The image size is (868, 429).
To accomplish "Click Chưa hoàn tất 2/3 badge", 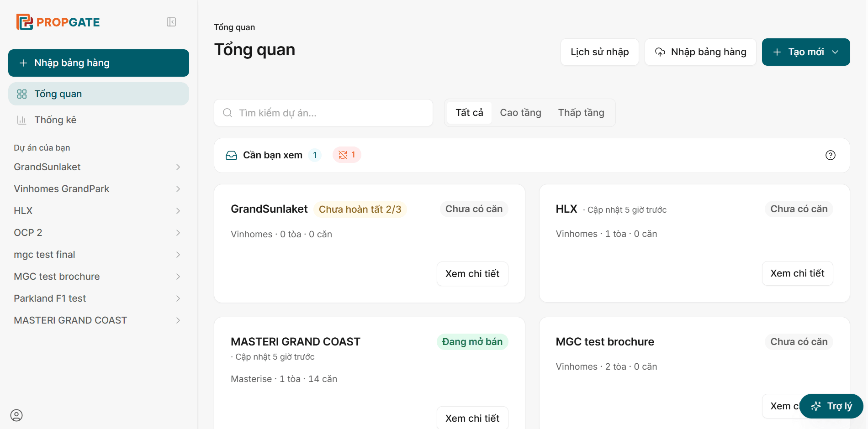I will [360, 209].
